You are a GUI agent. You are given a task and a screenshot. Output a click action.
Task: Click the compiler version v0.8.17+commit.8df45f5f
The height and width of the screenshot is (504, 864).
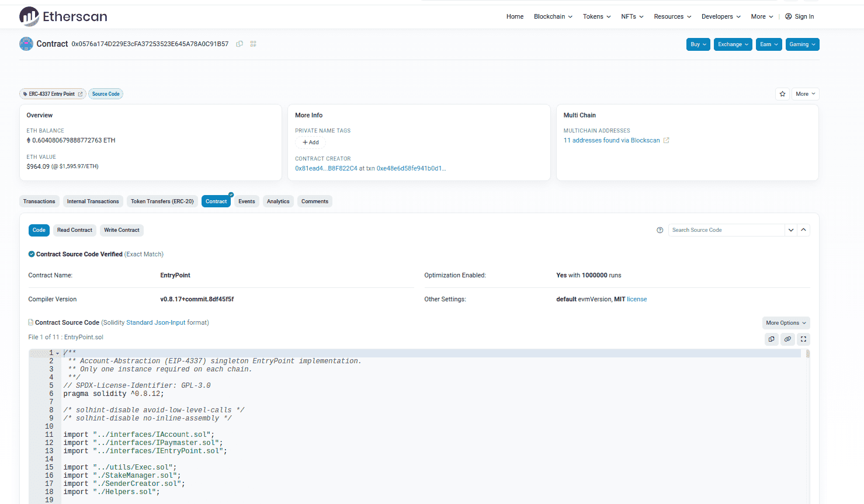[197, 299]
